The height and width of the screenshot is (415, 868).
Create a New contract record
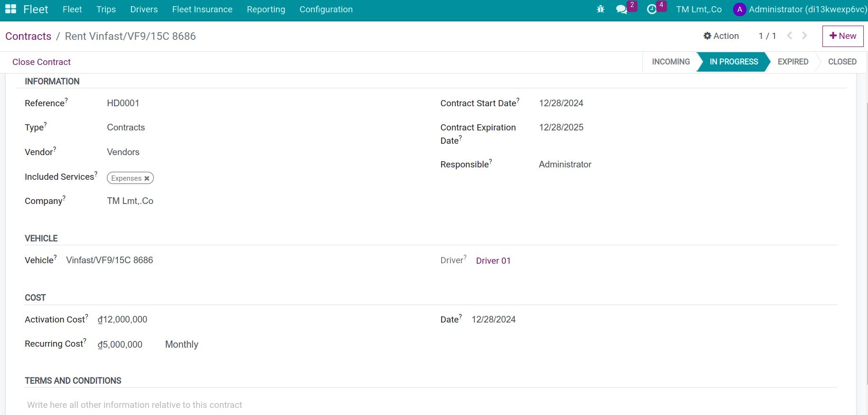[843, 36]
